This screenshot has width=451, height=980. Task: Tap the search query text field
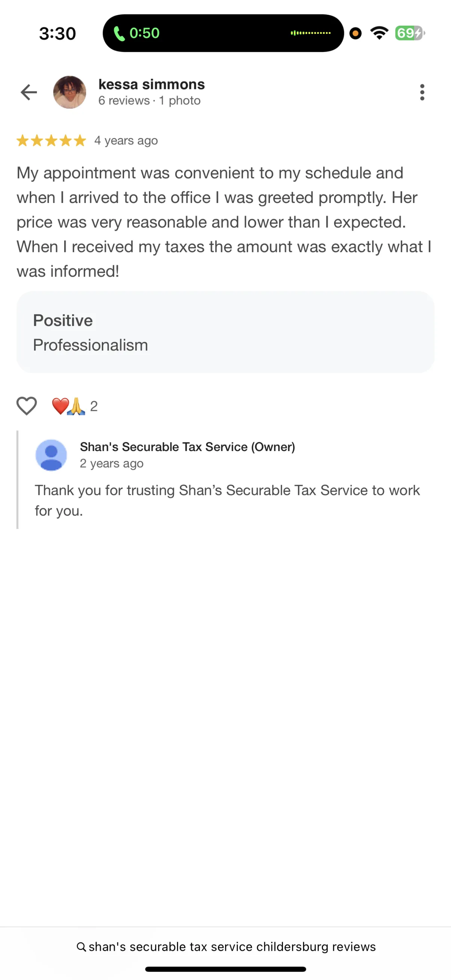coord(232,947)
